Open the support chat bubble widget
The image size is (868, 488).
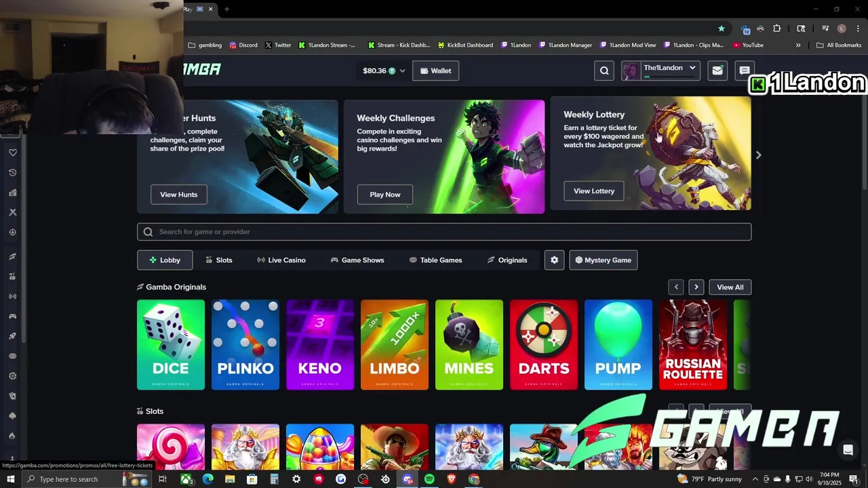click(848, 449)
